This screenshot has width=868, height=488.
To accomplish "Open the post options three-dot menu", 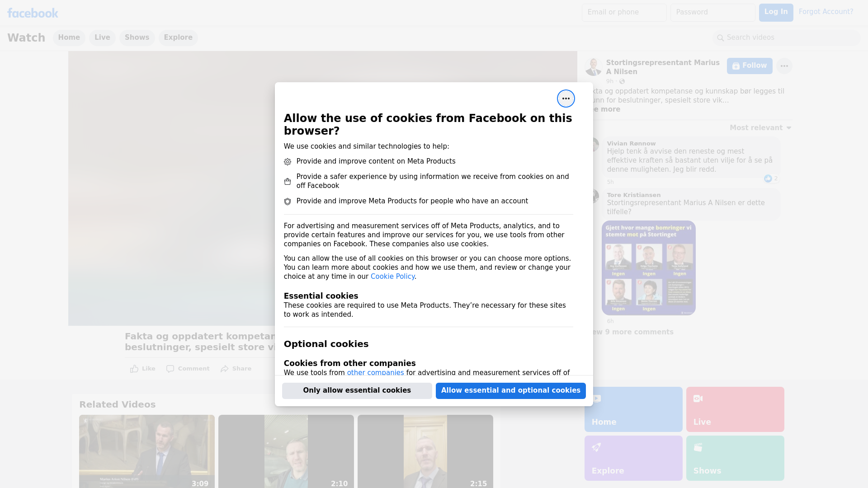I will (x=784, y=66).
